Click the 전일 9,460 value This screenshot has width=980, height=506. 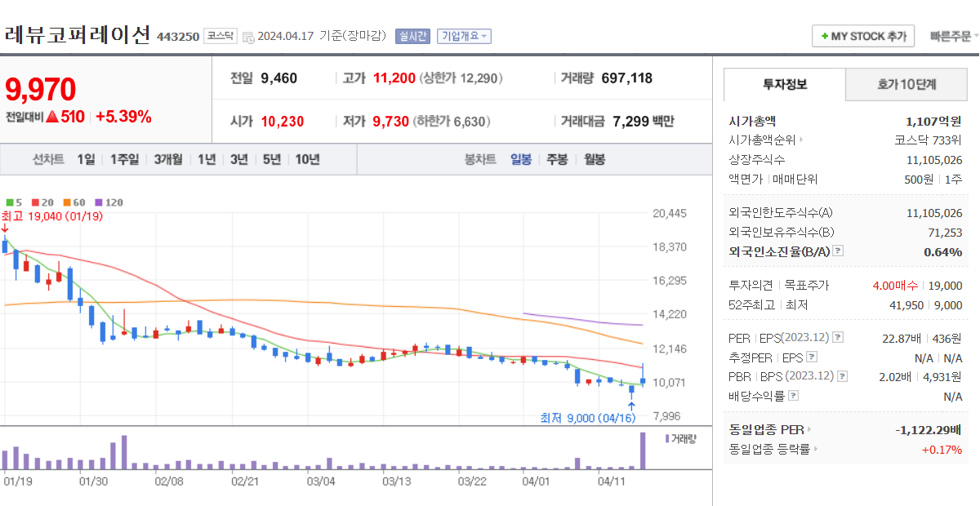pyautogui.click(x=279, y=78)
